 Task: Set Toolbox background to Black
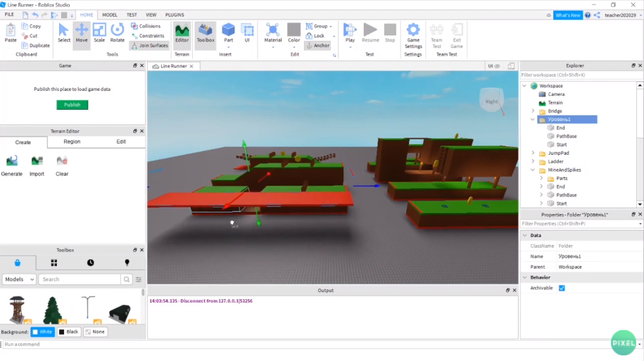[x=68, y=332]
